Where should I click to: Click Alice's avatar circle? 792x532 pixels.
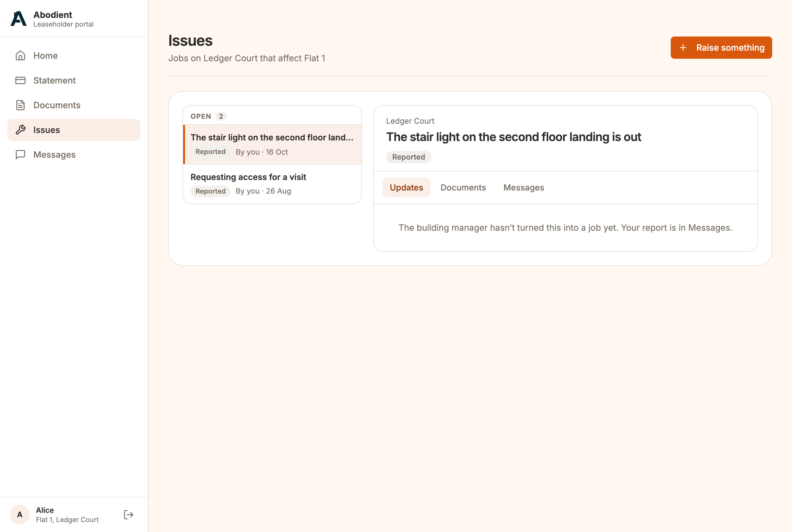[x=20, y=515]
